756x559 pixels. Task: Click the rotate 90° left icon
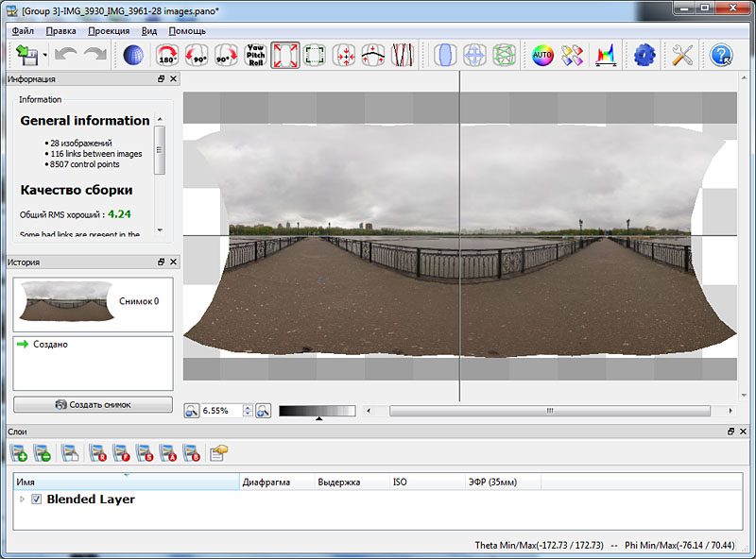197,55
